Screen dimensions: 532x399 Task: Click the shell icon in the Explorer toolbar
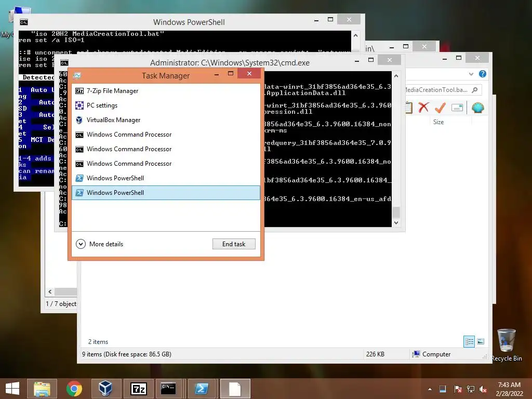478,108
